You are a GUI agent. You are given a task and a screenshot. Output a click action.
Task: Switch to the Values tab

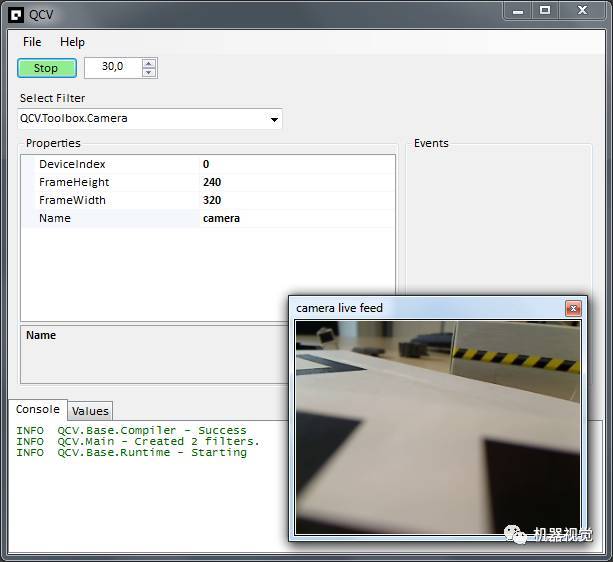[x=90, y=411]
